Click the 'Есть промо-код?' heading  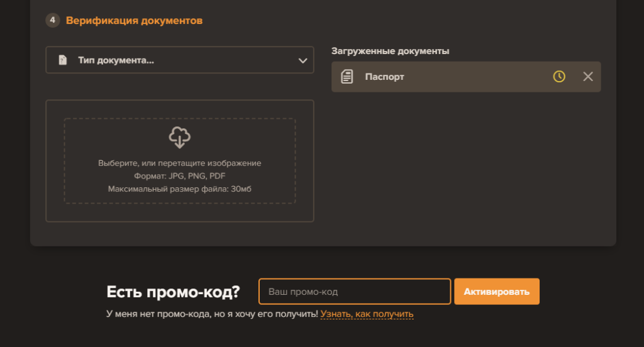coord(174,292)
